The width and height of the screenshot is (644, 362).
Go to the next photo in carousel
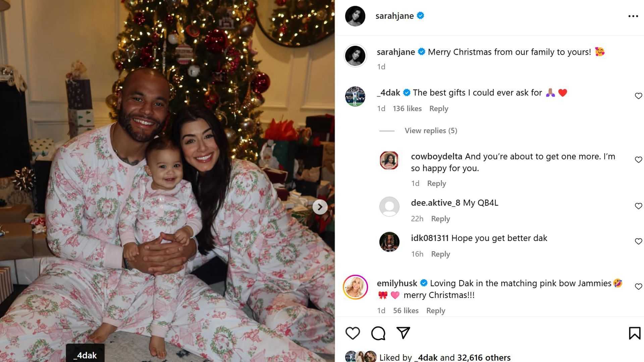click(320, 207)
